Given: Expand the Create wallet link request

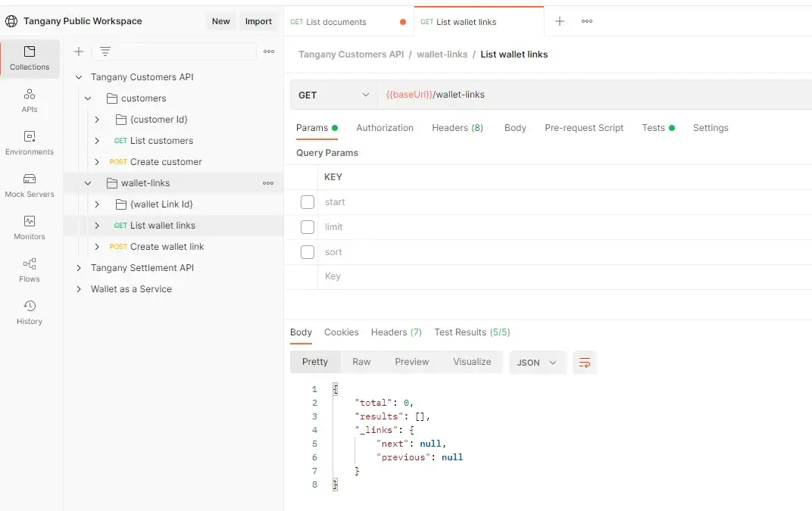Looking at the screenshot, I should (97, 247).
